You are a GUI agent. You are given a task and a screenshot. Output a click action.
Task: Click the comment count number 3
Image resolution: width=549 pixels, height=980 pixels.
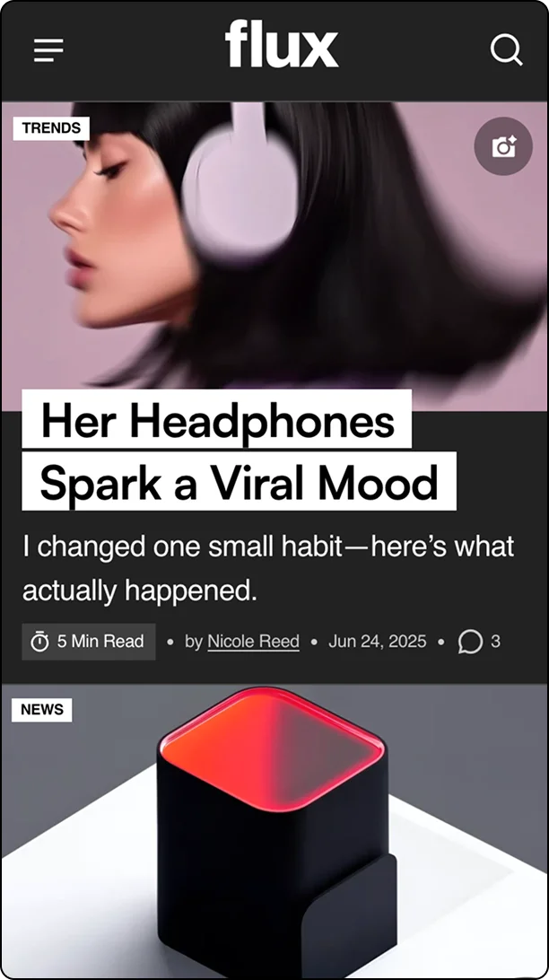click(495, 642)
